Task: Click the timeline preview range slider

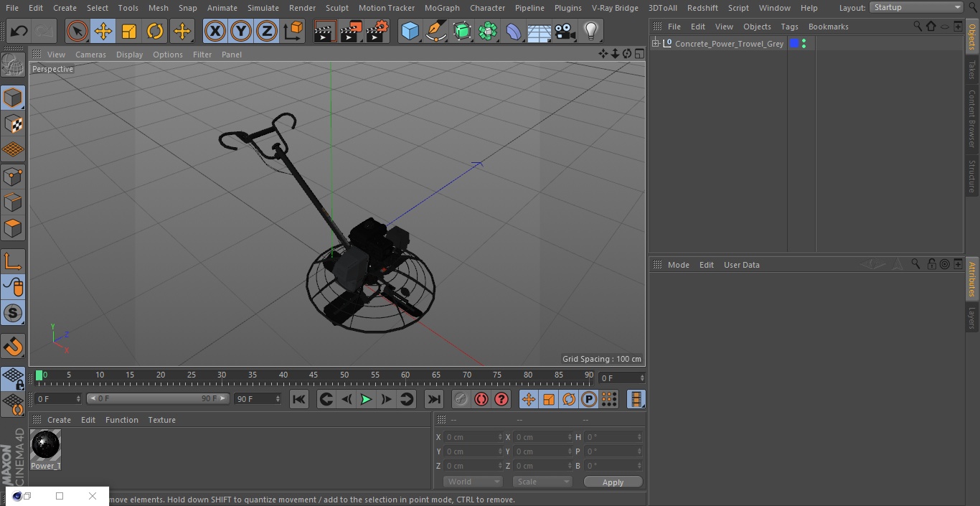Action: (x=158, y=398)
